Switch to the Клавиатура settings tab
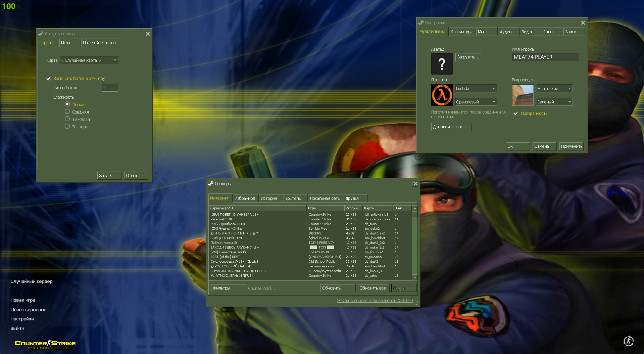 462,32
